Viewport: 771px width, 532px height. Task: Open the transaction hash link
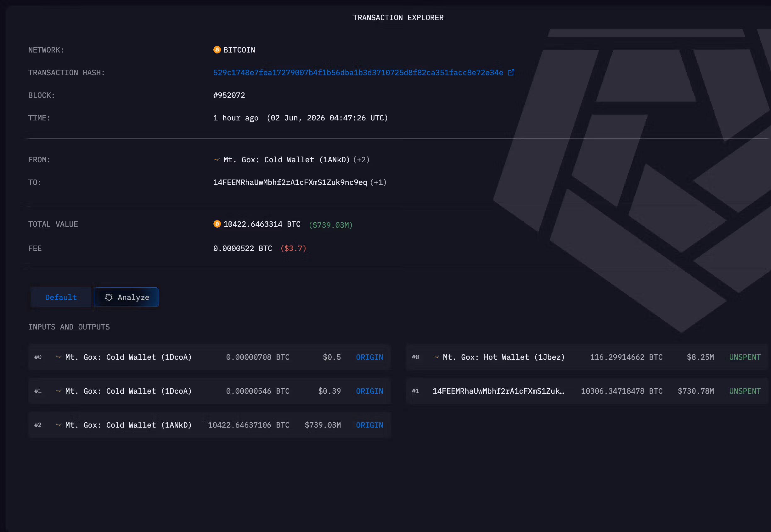pyautogui.click(x=358, y=73)
